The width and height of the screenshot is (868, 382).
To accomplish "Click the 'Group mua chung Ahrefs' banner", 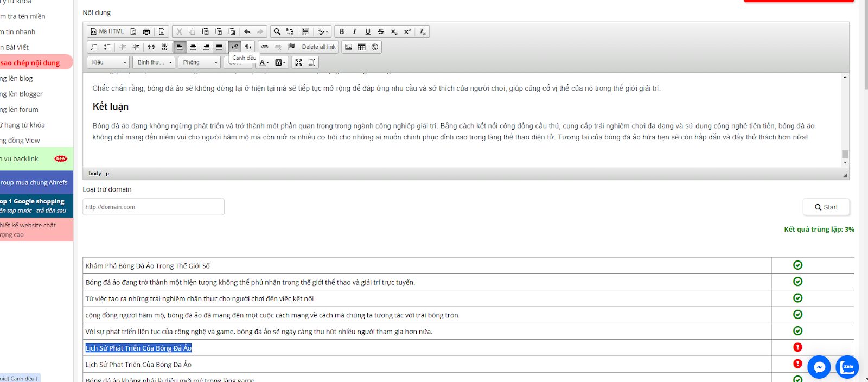I will point(36,183).
